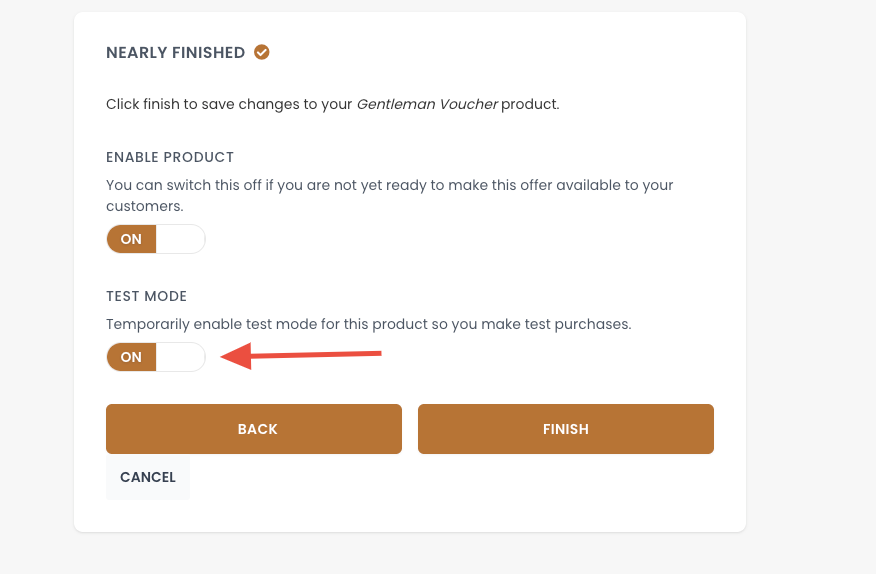Click the checkmark icon beside Nearly Finished
Viewport: 876px width, 574px height.
click(262, 52)
